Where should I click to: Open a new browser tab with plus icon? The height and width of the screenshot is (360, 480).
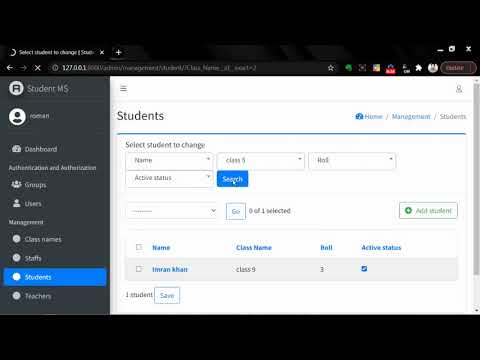point(118,52)
